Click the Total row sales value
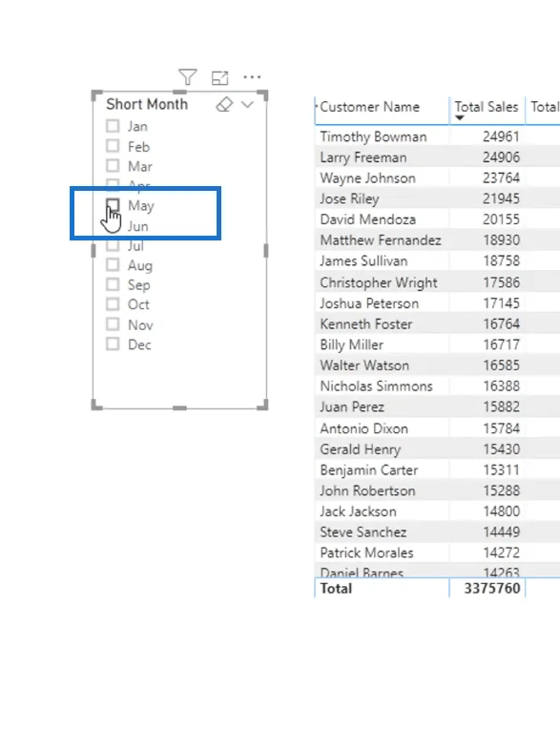This screenshot has height=730, width=560. click(x=491, y=589)
